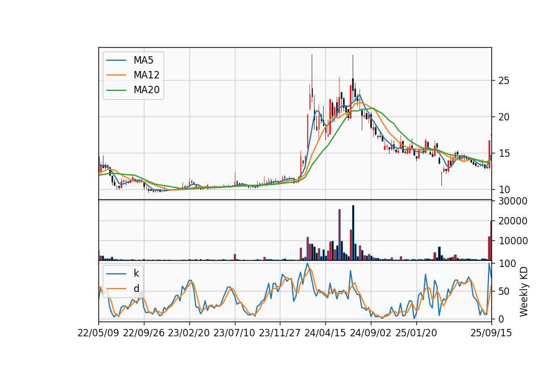The height and width of the screenshot is (392, 546).
Task: Click the 23/02/20 date tick label
Action: tap(189, 333)
